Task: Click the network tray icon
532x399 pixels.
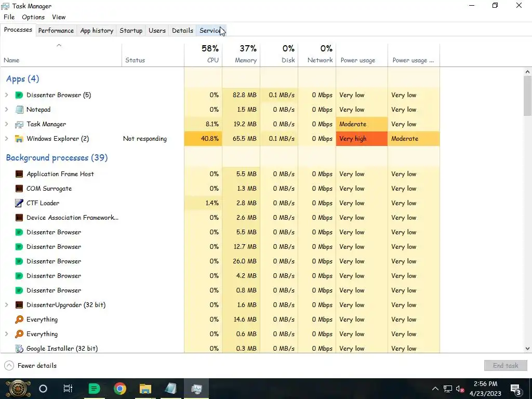Action: coord(447,389)
